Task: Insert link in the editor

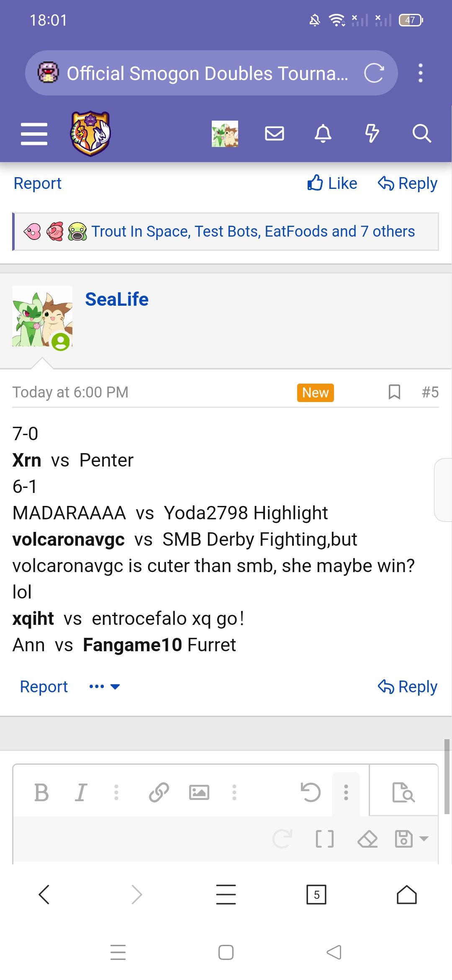Action: click(x=159, y=792)
